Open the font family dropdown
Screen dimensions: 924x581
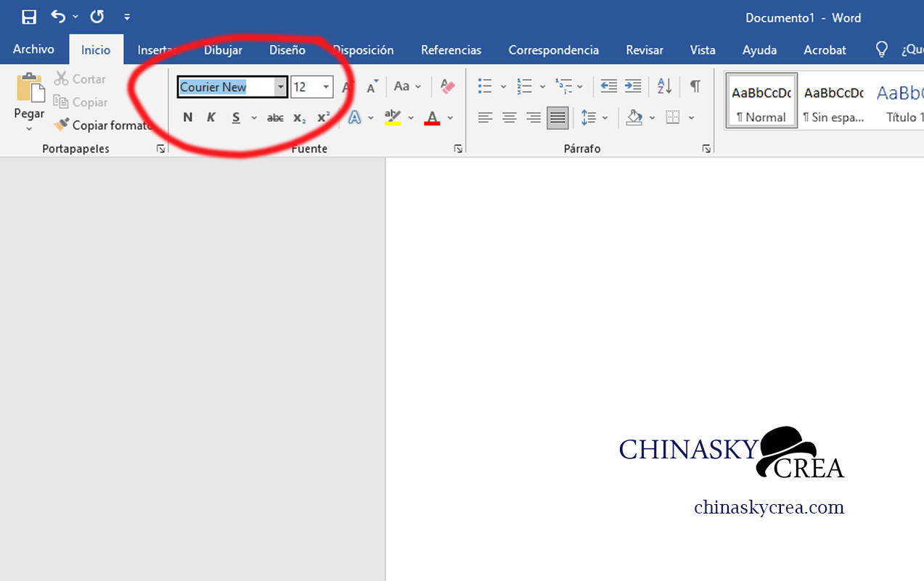coord(280,87)
